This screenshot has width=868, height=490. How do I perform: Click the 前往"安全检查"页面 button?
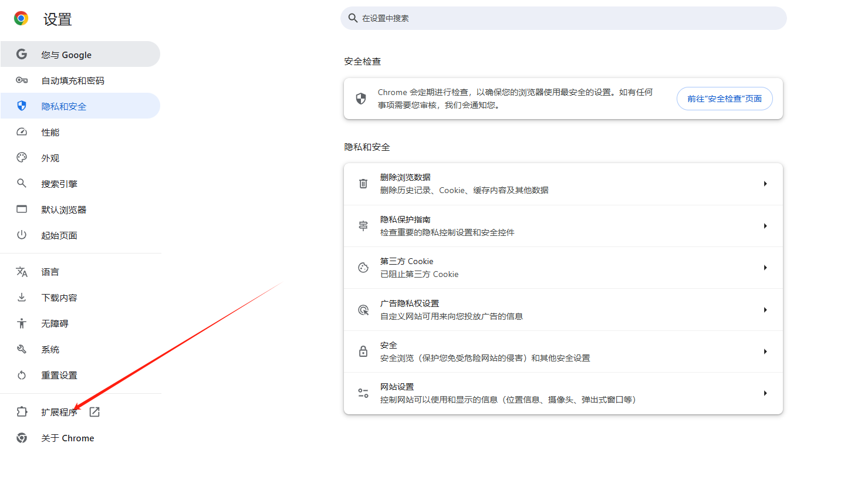point(725,99)
